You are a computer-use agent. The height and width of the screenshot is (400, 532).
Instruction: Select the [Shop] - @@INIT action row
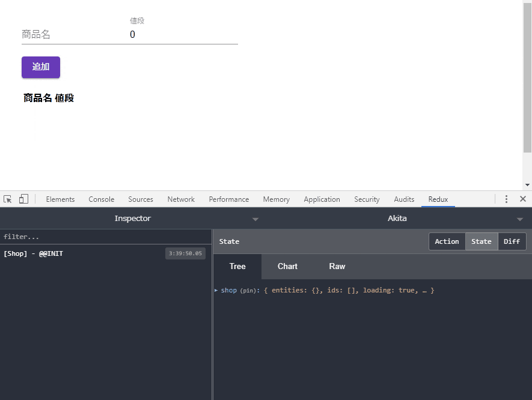pos(106,253)
